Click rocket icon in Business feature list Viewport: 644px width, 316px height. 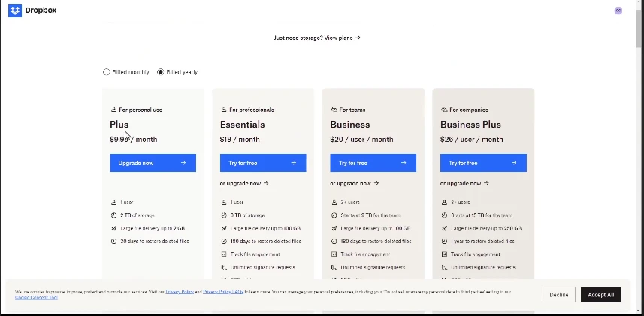334,229
